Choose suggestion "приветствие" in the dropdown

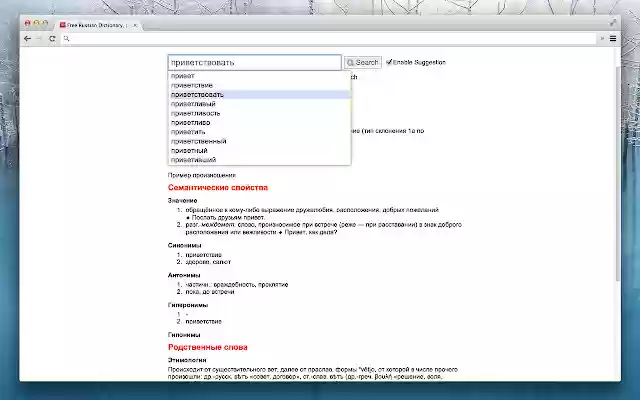pyautogui.click(x=259, y=85)
